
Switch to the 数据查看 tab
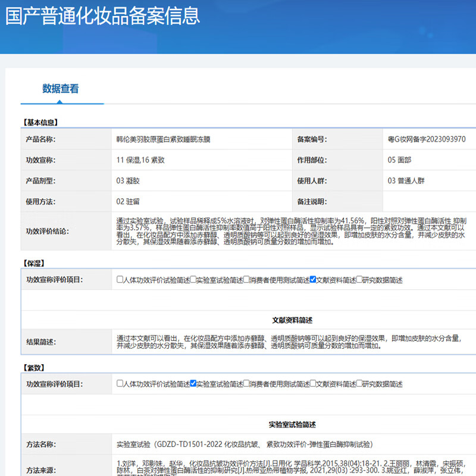pyautogui.click(x=62, y=88)
